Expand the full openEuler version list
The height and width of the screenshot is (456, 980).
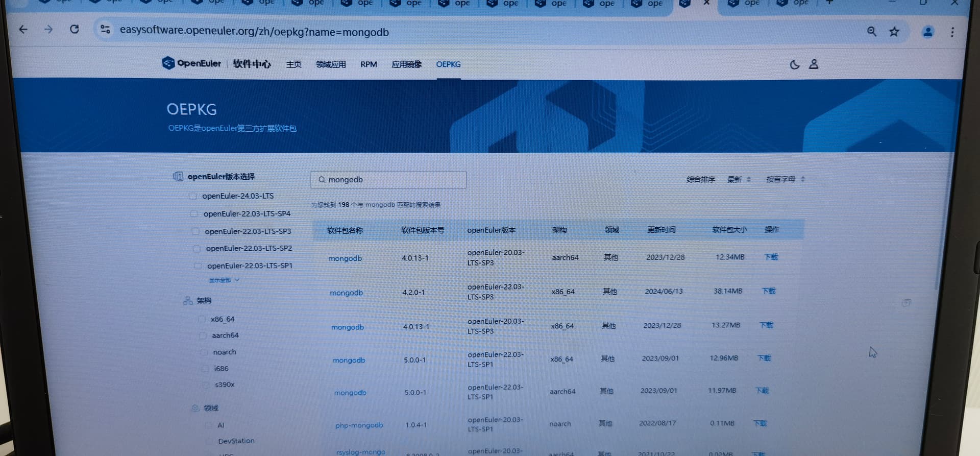(224, 280)
